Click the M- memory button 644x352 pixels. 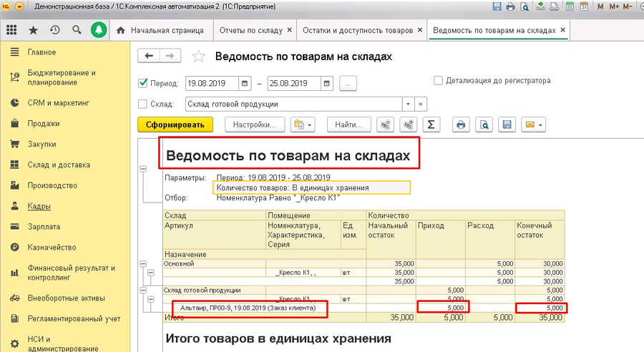(x=628, y=6)
